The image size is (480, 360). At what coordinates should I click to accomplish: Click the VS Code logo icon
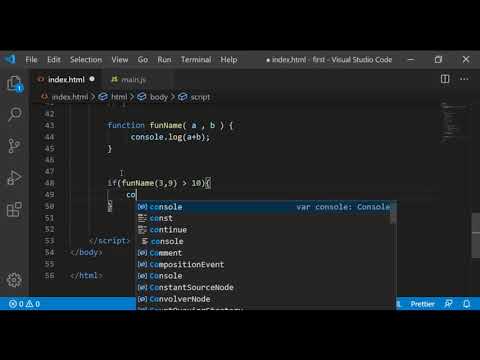tap(11, 59)
